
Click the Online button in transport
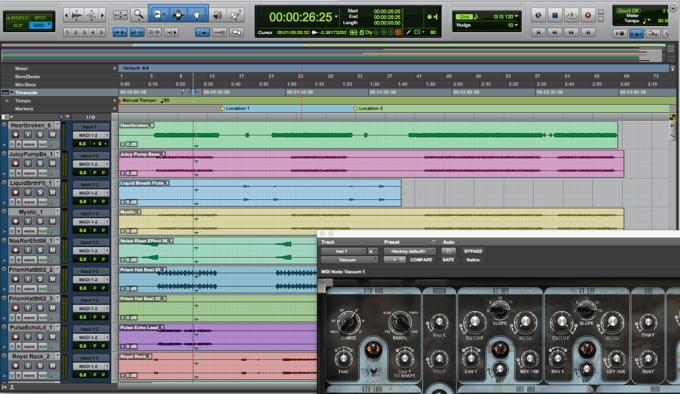pos(538,15)
